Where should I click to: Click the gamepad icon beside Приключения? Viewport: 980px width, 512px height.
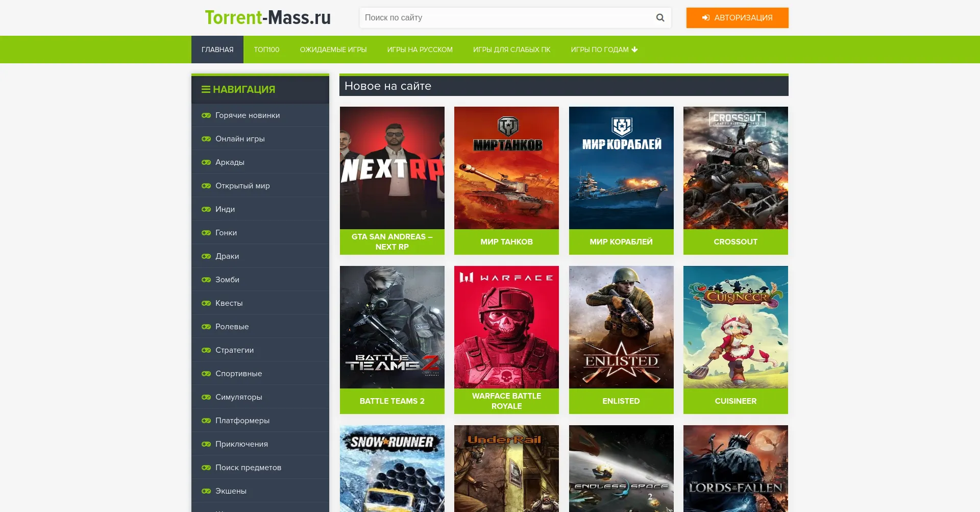(x=206, y=444)
